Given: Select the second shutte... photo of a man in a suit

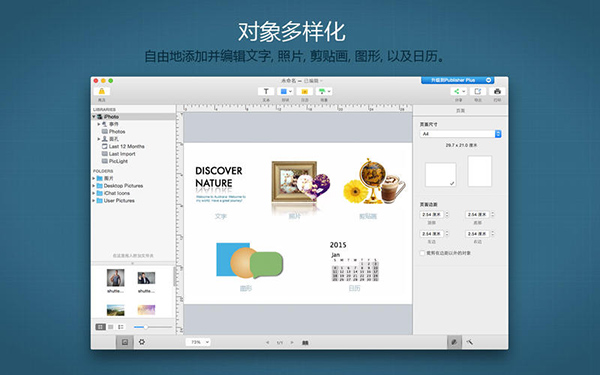Looking at the screenshot, I should (x=146, y=278).
